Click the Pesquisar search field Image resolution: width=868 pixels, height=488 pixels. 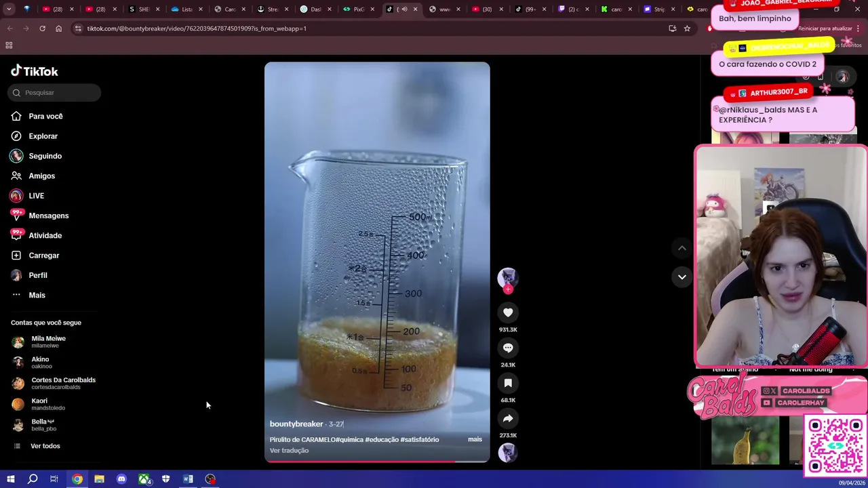tap(54, 92)
